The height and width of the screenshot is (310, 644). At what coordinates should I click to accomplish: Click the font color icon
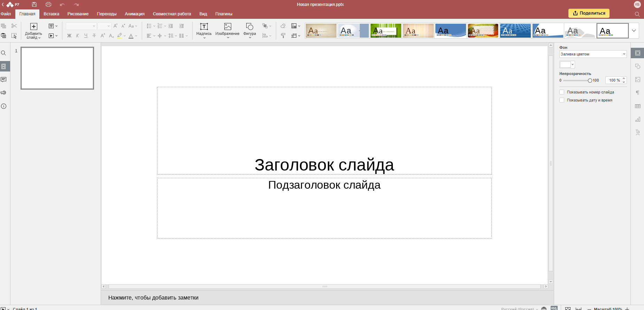coord(131,36)
